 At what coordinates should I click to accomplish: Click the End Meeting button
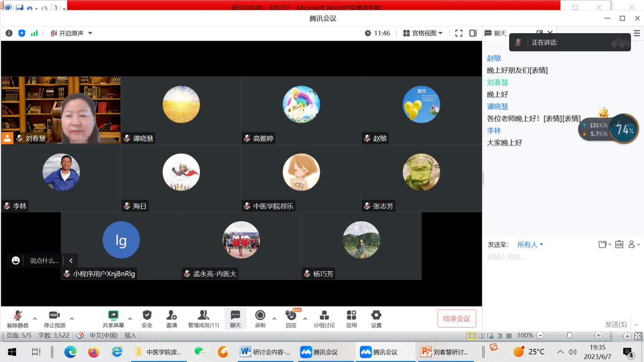(456, 319)
